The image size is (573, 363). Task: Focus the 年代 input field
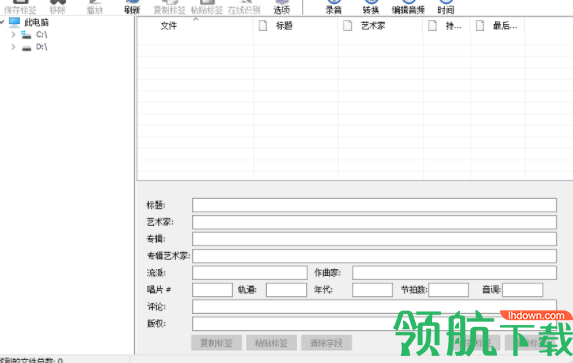point(372,290)
